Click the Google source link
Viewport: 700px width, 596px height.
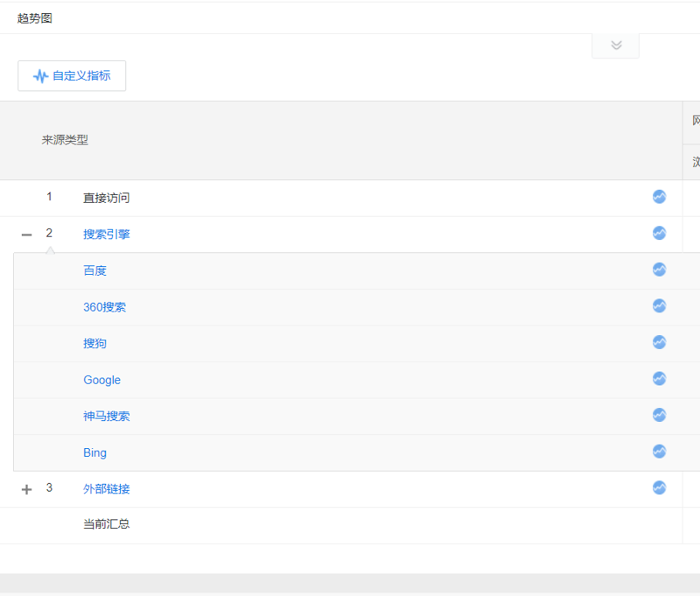click(101, 380)
